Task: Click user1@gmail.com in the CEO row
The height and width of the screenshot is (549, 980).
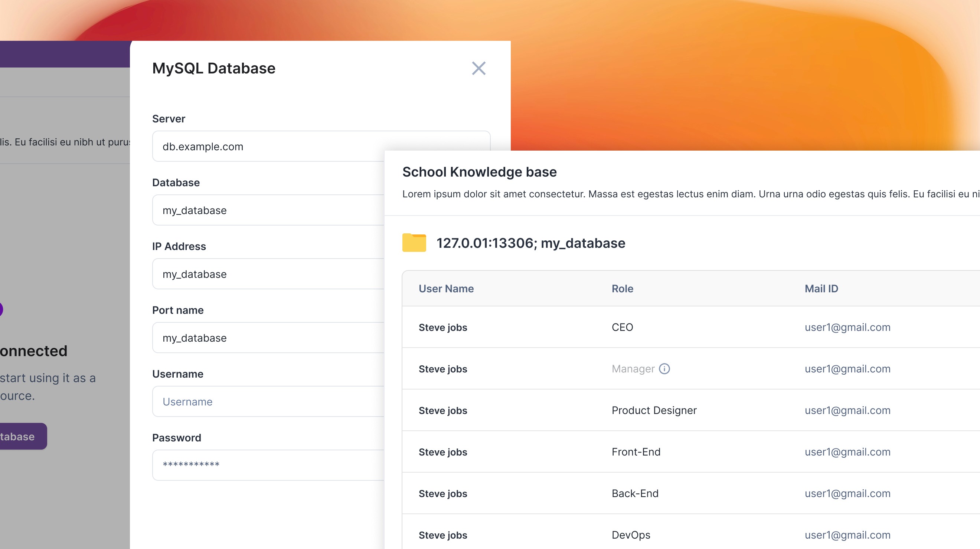Action: (847, 327)
